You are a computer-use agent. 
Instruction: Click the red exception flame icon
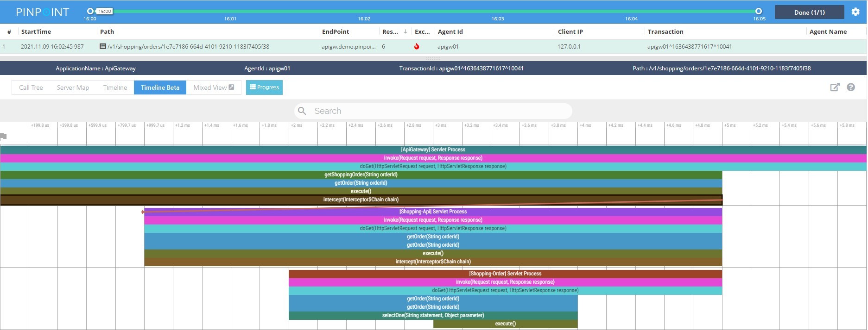(417, 46)
